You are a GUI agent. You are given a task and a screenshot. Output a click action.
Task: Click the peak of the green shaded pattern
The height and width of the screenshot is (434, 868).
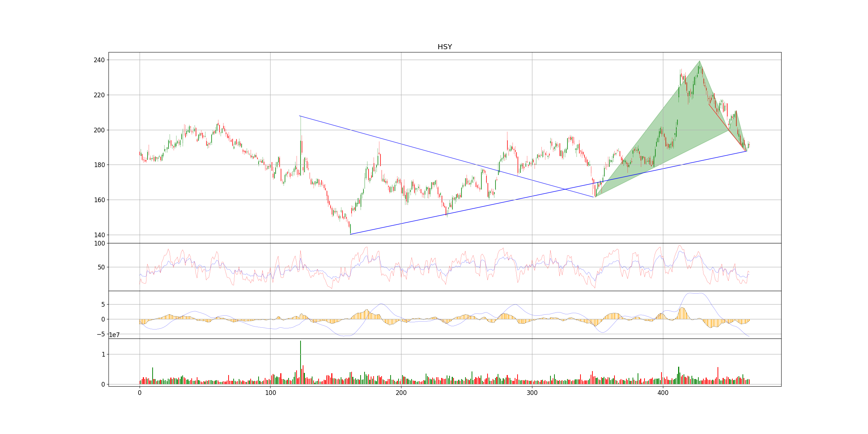coord(699,61)
